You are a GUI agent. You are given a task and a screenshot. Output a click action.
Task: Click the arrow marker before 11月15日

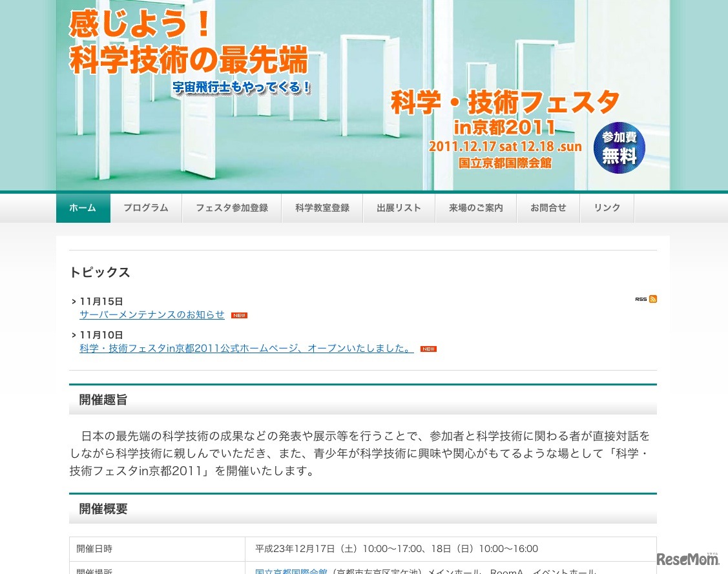[74, 302]
